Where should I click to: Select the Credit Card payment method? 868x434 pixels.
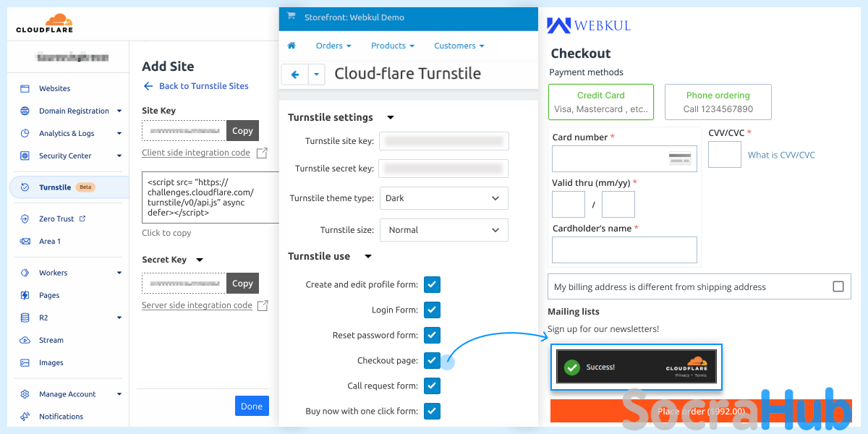point(601,102)
